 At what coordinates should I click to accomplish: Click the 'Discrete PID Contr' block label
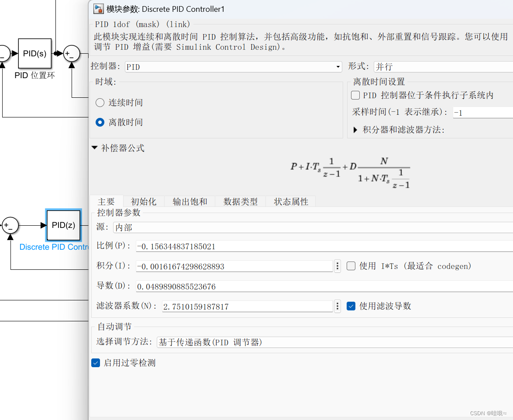(54, 247)
